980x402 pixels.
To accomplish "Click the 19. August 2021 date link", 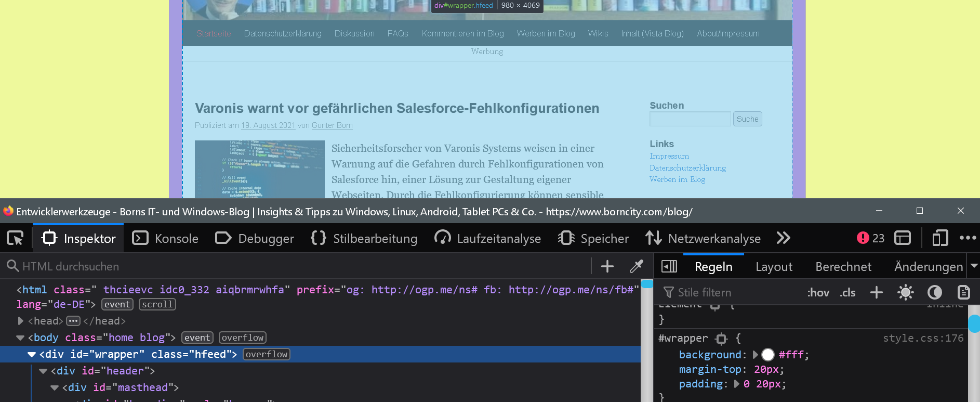I will [x=268, y=125].
